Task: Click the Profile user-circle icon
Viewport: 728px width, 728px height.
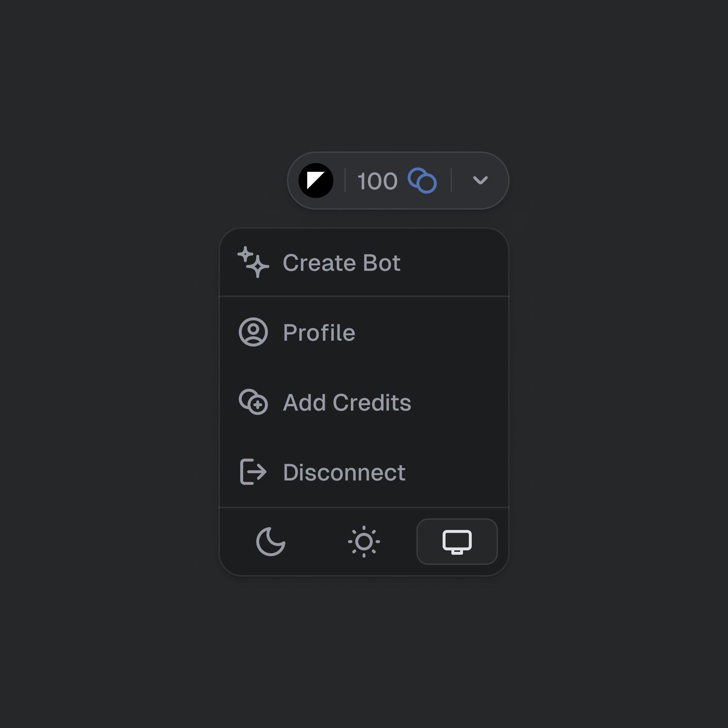Action: click(253, 332)
